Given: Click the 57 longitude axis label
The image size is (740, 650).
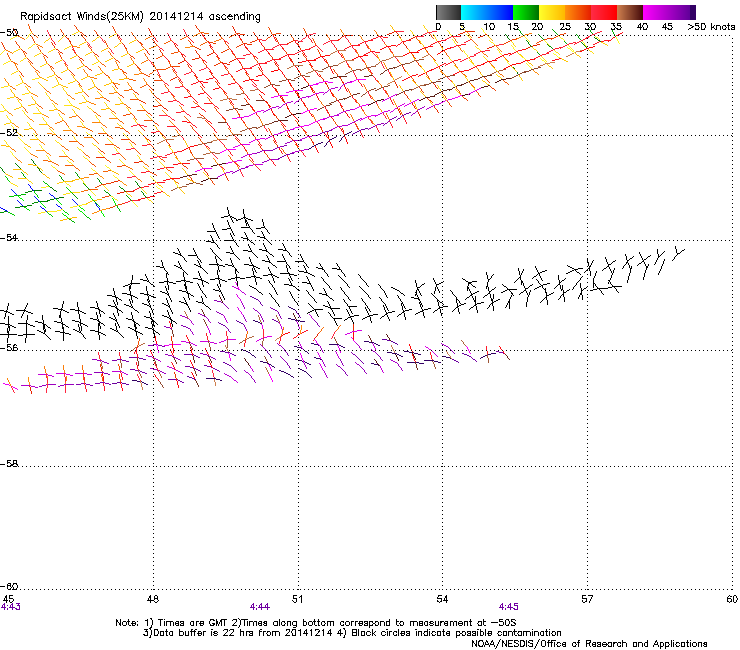Looking at the screenshot, I should tap(587, 599).
